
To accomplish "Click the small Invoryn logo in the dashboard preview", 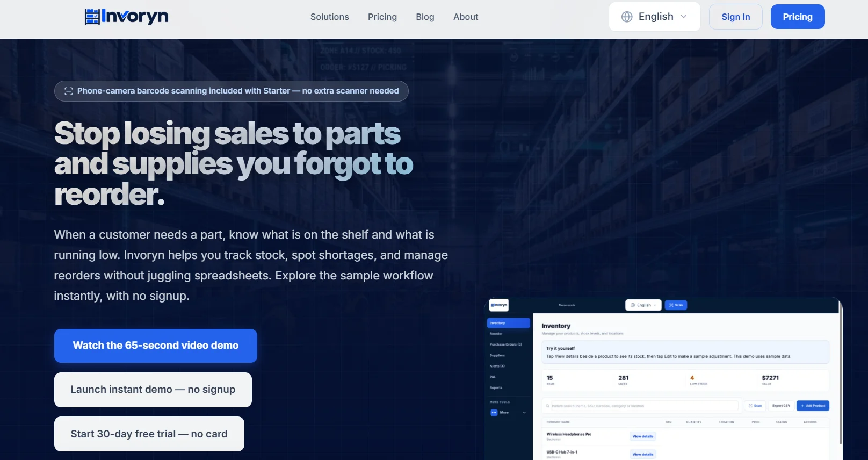I will pos(499,305).
